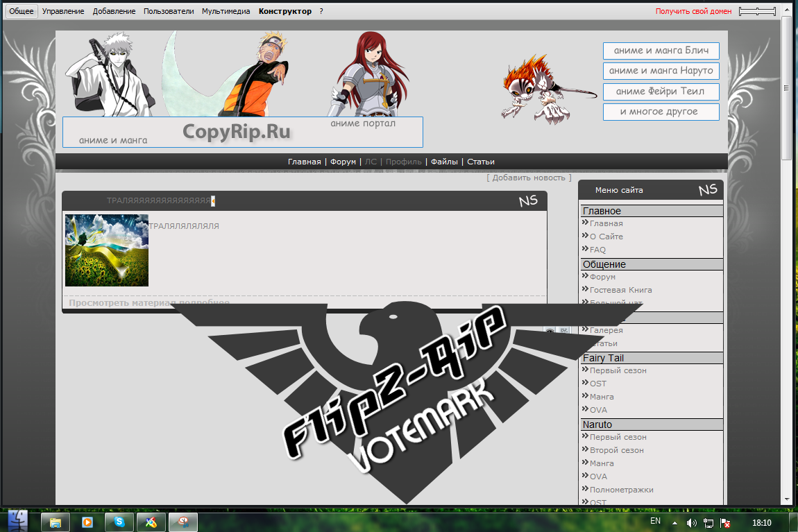Open the ? help menu
The width and height of the screenshot is (798, 532).
321,11
